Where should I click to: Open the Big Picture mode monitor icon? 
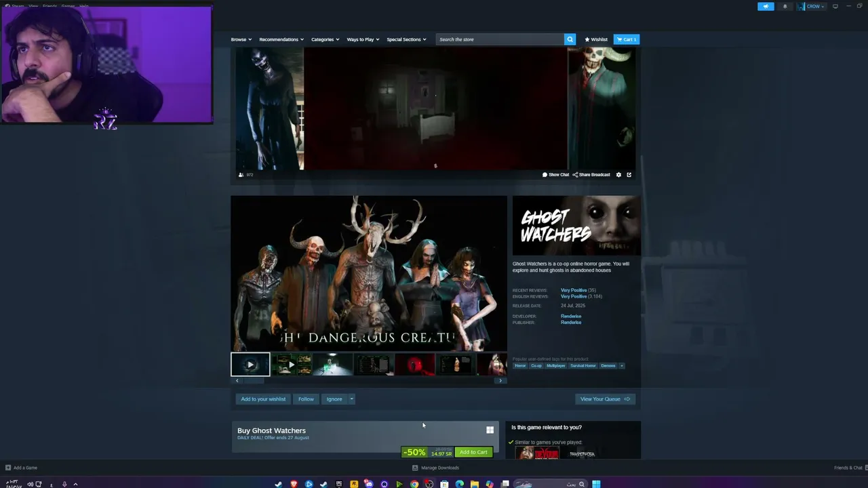click(835, 6)
